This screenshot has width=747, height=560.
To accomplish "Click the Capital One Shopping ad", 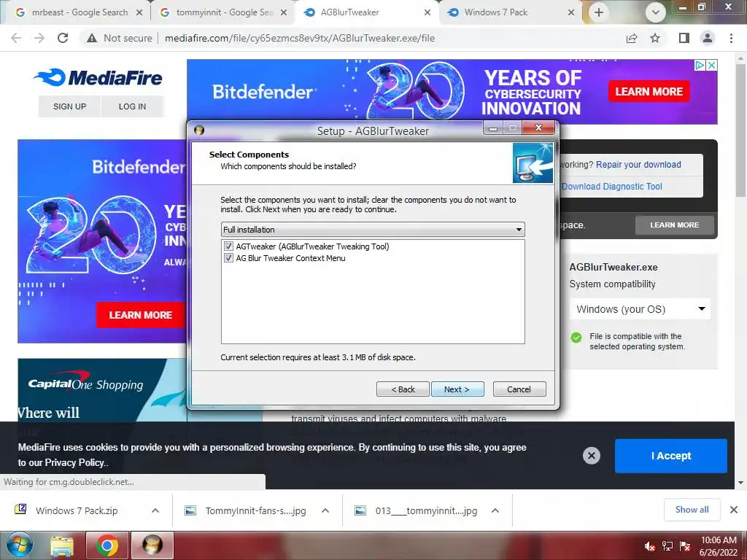I will tap(101, 391).
